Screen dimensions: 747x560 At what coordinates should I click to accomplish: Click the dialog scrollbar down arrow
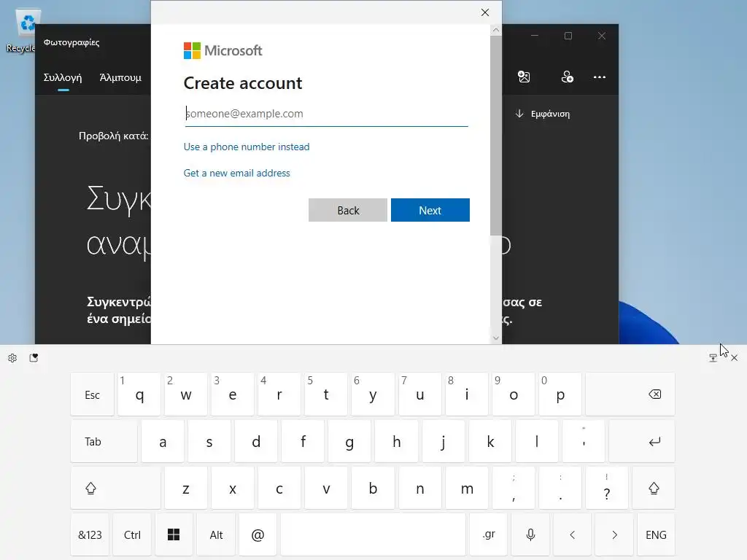pos(496,338)
